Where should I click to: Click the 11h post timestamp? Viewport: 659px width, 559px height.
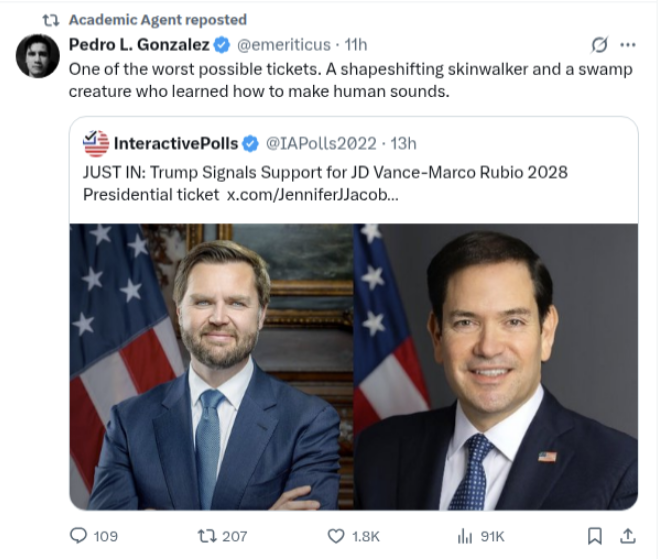pyautogui.click(x=356, y=45)
